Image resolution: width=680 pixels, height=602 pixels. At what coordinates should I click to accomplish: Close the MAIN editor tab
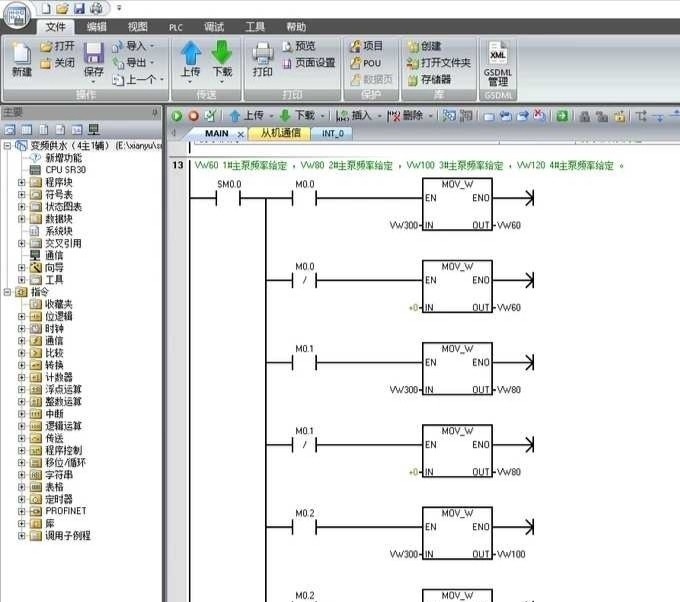pos(241,134)
